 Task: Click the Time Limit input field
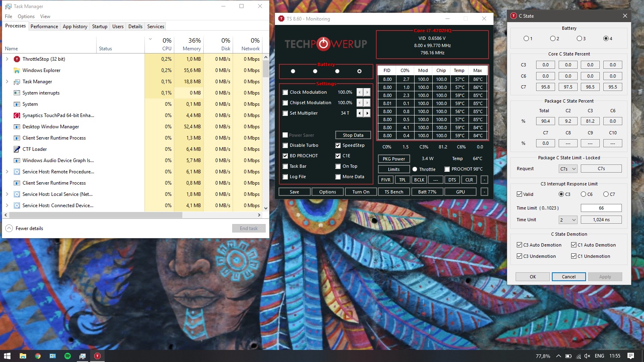(x=601, y=208)
